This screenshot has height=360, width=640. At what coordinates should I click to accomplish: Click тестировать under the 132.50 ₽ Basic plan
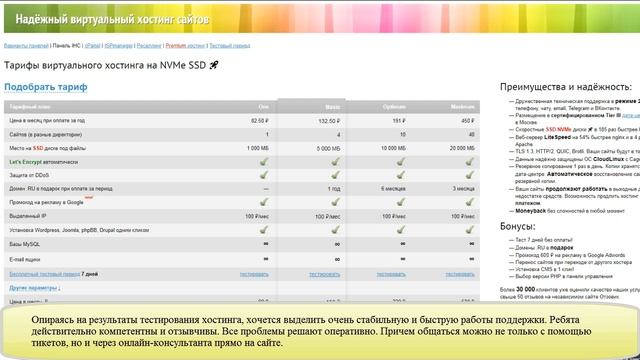(324, 274)
